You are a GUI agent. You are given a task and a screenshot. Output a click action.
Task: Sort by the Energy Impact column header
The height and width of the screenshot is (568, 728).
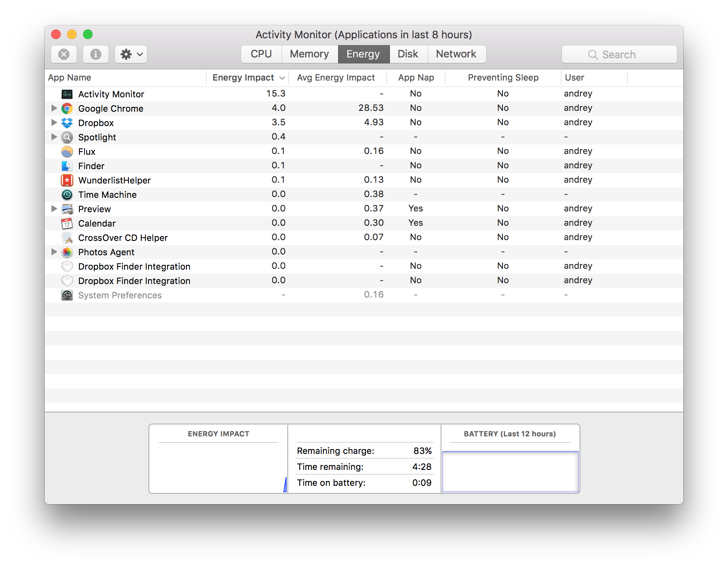pyautogui.click(x=247, y=78)
